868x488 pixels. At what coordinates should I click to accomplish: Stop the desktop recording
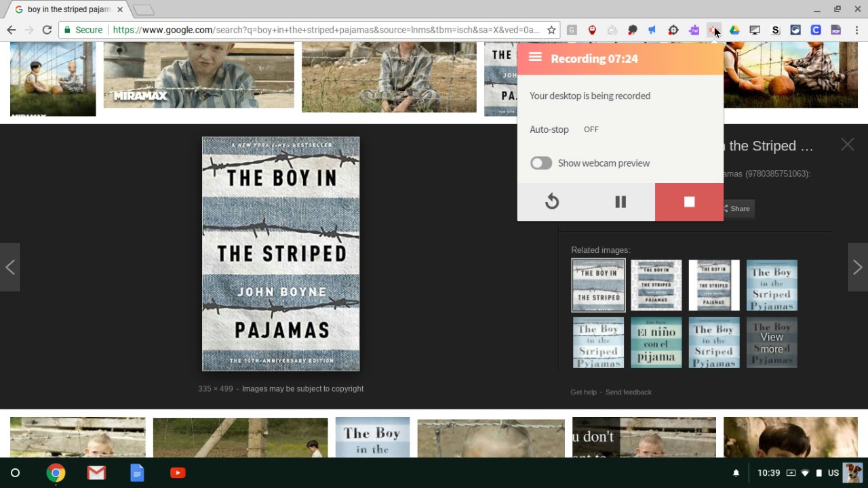pyautogui.click(x=689, y=202)
